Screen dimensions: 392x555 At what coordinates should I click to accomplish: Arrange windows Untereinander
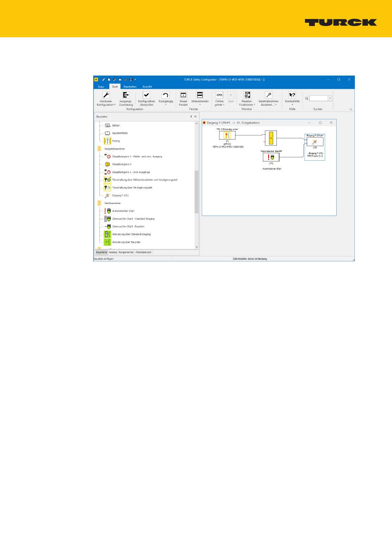coord(200,95)
